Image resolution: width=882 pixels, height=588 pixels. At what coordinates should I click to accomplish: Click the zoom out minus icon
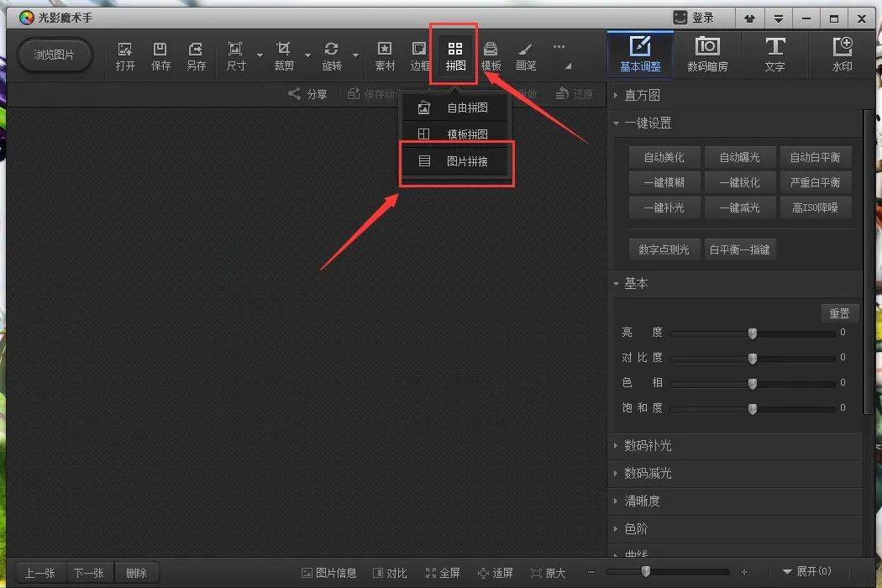[591, 572]
